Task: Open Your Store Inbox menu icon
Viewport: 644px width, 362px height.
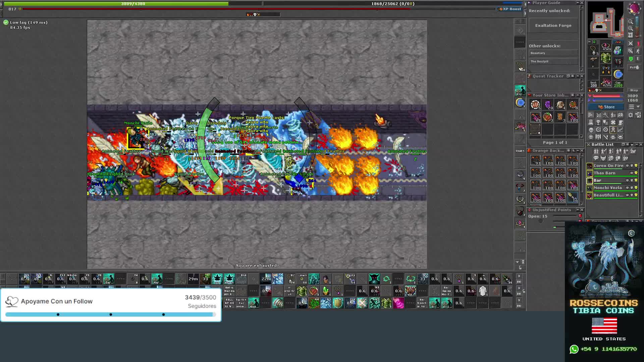Action: tap(572, 95)
